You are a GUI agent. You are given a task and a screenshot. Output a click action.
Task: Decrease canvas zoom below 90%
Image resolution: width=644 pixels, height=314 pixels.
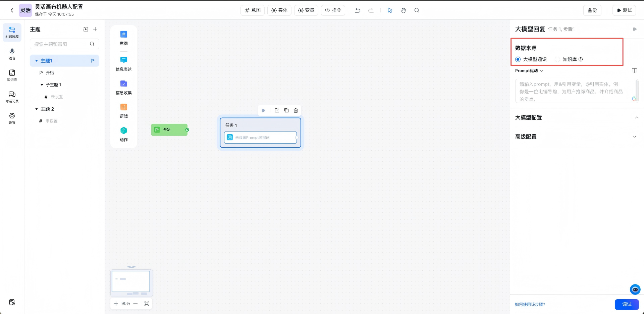pyautogui.click(x=136, y=303)
